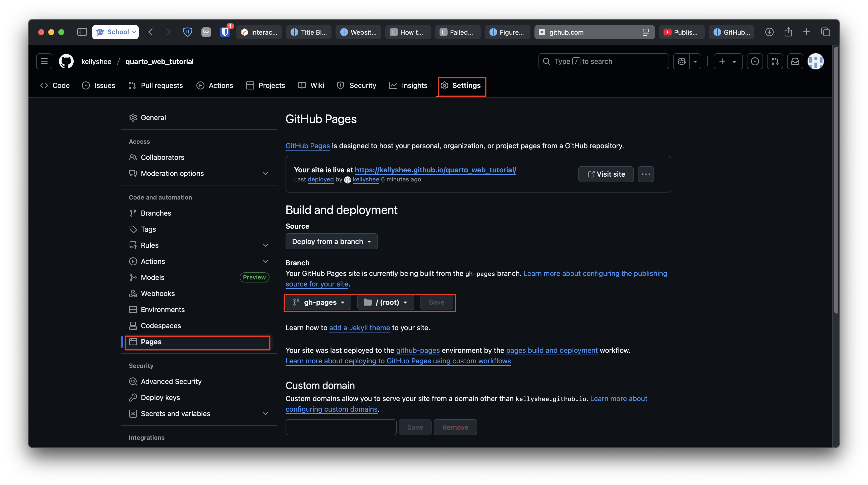This screenshot has width=868, height=485.
Task: Open pages build and deployment link
Action: click(x=552, y=350)
